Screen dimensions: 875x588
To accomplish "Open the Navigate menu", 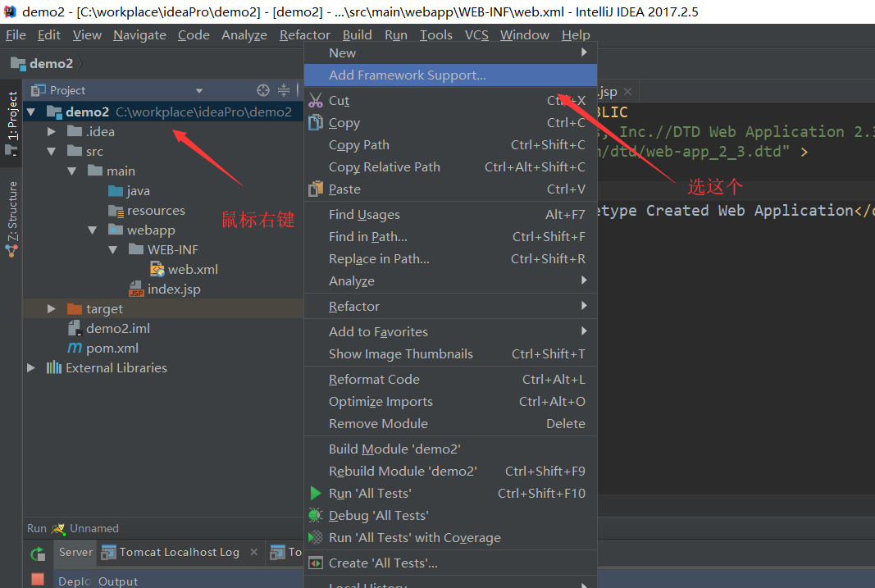I will (139, 35).
